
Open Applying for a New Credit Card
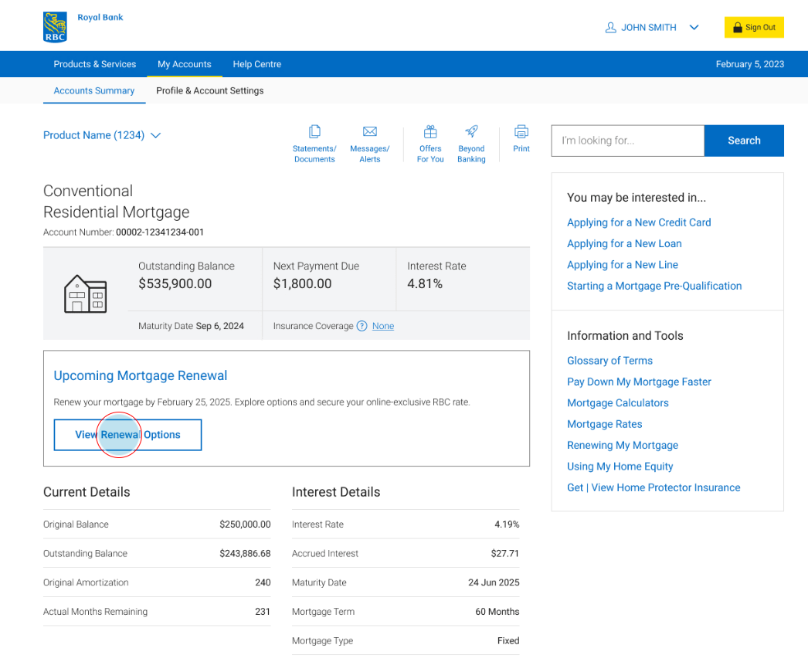pos(639,222)
